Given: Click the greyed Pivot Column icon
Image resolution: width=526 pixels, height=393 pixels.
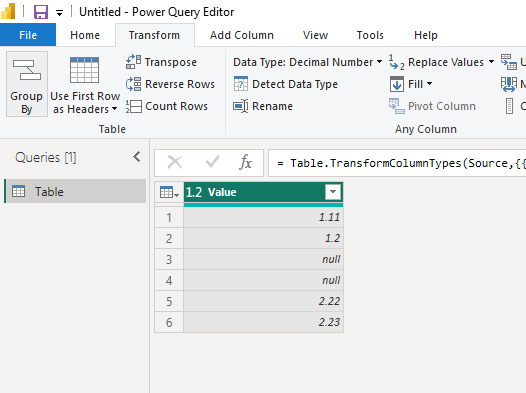Looking at the screenshot, I should (x=397, y=106).
